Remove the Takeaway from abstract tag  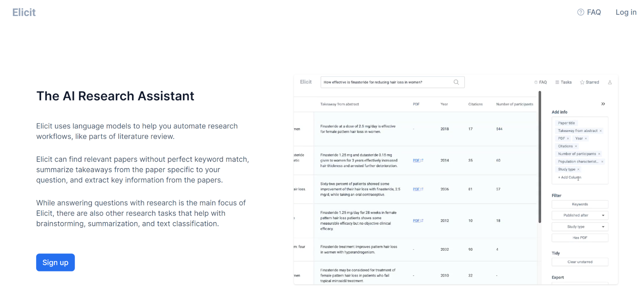[x=601, y=131]
